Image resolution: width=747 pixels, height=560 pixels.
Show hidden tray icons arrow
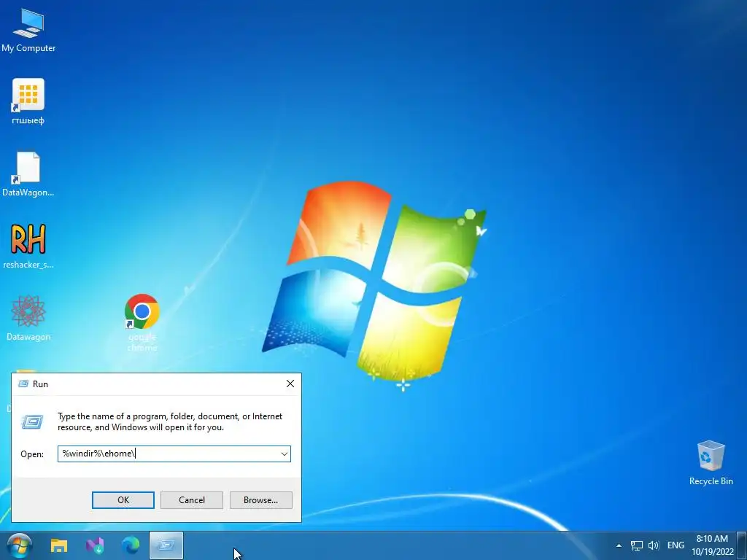coord(619,545)
